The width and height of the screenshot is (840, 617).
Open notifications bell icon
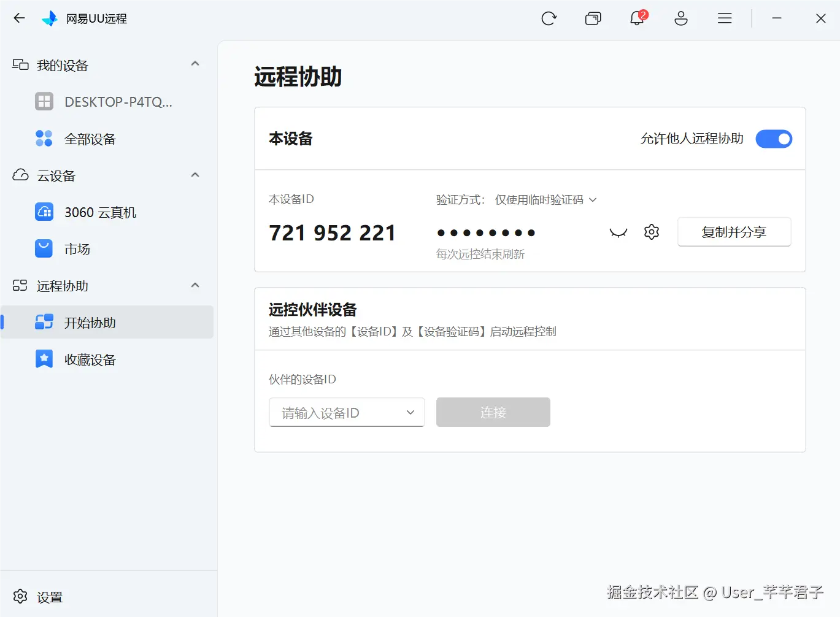(637, 18)
